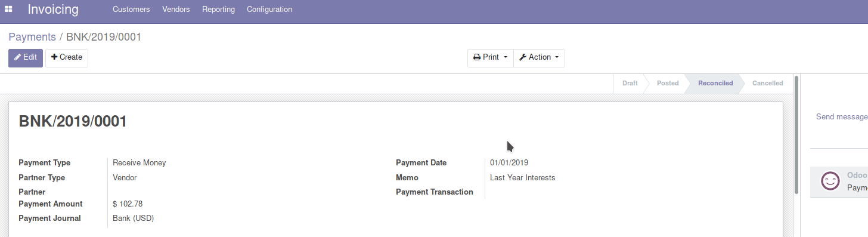Click the BNK/2019/0001 record heading
The image size is (868, 237).
(x=73, y=122)
